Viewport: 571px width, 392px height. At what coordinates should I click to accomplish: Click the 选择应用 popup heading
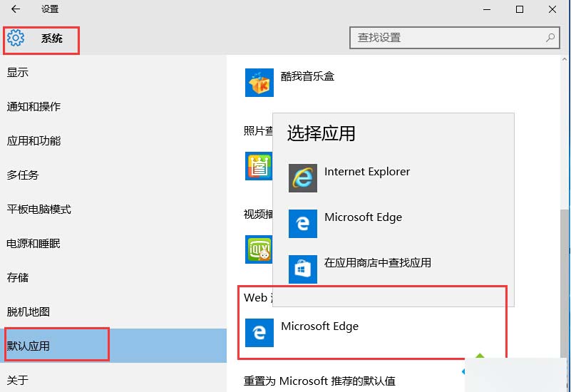(x=321, y=133)
